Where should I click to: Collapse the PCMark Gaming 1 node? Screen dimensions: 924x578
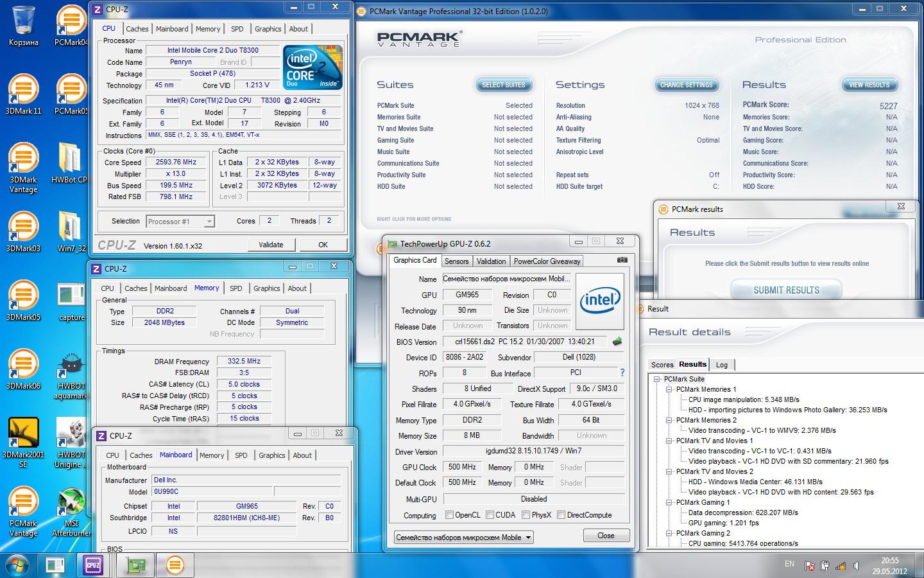(669, 502)
